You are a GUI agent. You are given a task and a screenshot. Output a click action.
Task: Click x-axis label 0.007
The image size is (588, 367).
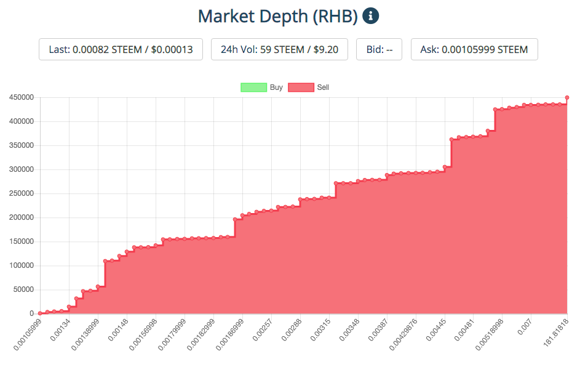[525, 326]
